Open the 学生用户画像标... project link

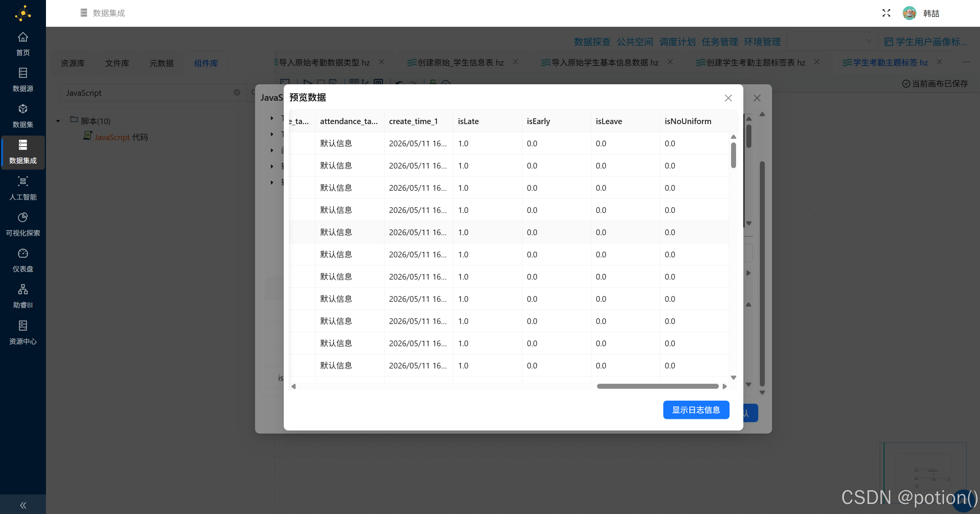[x=926, y=42]
